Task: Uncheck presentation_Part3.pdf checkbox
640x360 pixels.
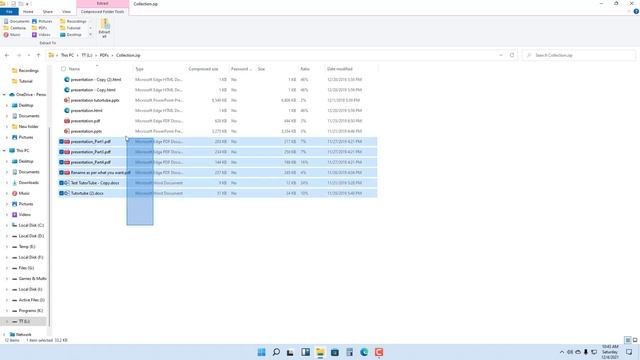Action: pos(61,152)
